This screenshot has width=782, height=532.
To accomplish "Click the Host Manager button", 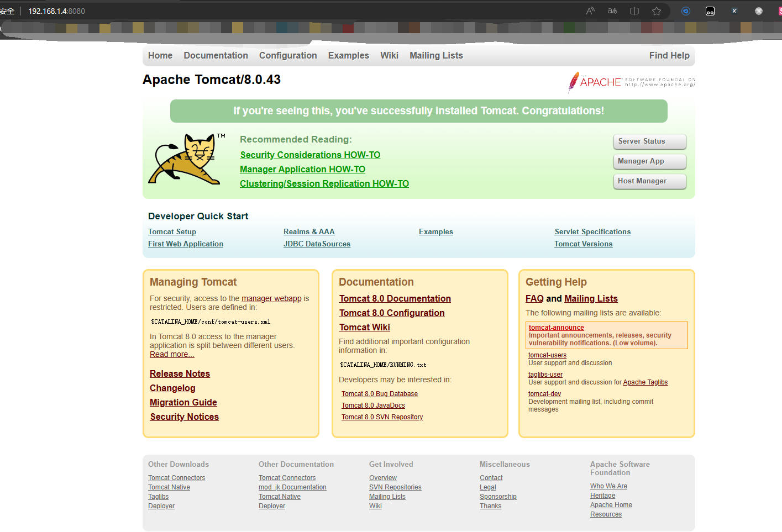I will [649, 181].
